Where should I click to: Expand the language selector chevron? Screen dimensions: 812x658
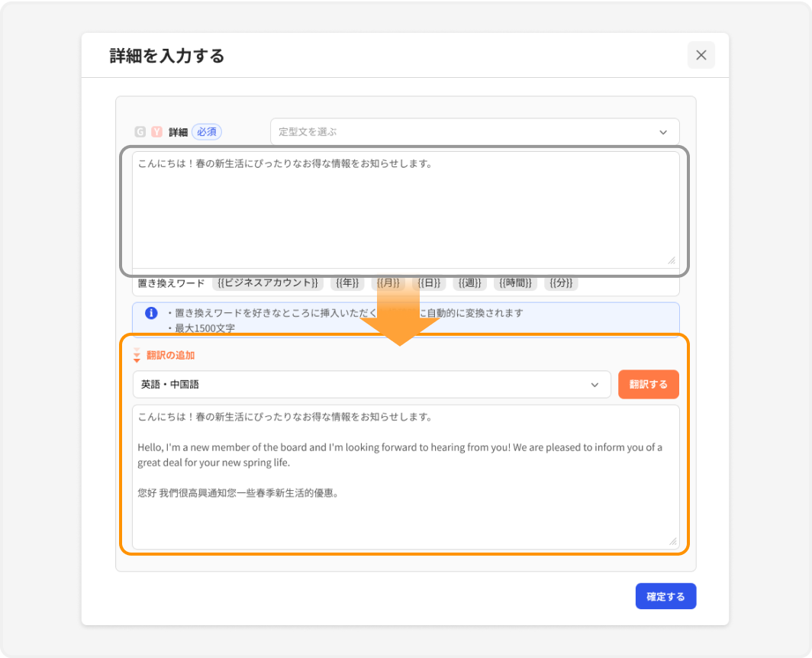point(596,385)
